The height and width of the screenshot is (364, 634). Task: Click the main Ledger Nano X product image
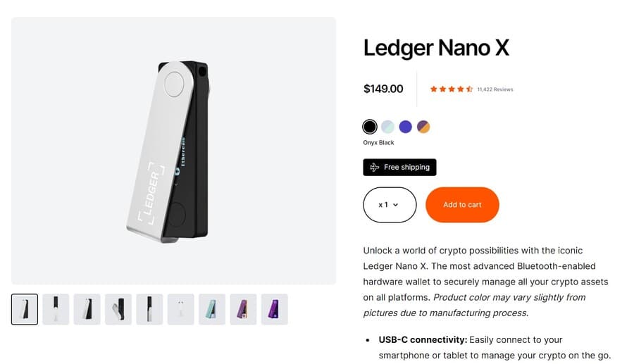click(x=173, y=151)
